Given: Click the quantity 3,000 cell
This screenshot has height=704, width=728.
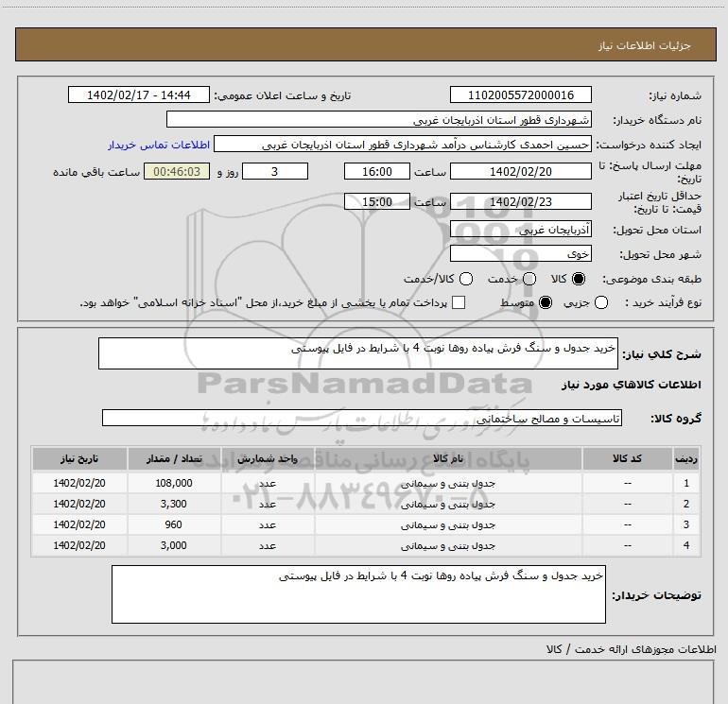Looking at the screenshot, I should tap(174, 546).
